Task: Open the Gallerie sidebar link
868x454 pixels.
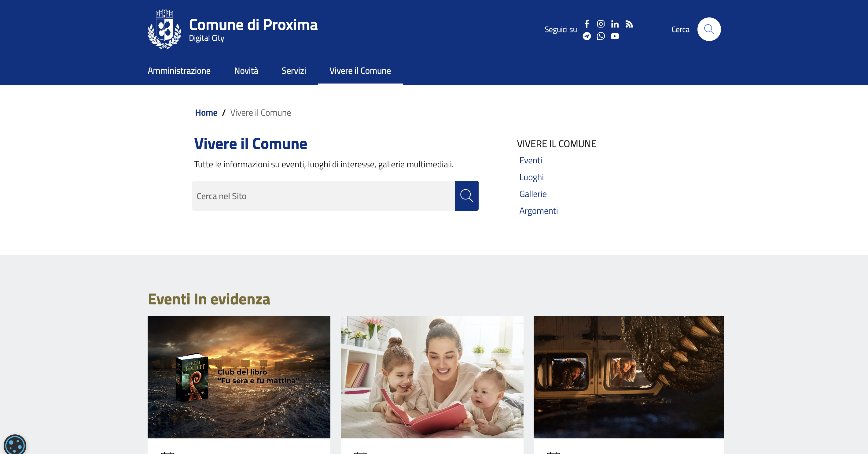Action: click(x=533, y=194)
